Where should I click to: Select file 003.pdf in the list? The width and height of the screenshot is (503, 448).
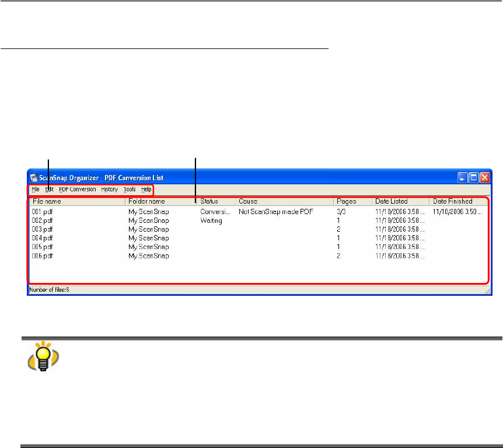coord(42,230)
